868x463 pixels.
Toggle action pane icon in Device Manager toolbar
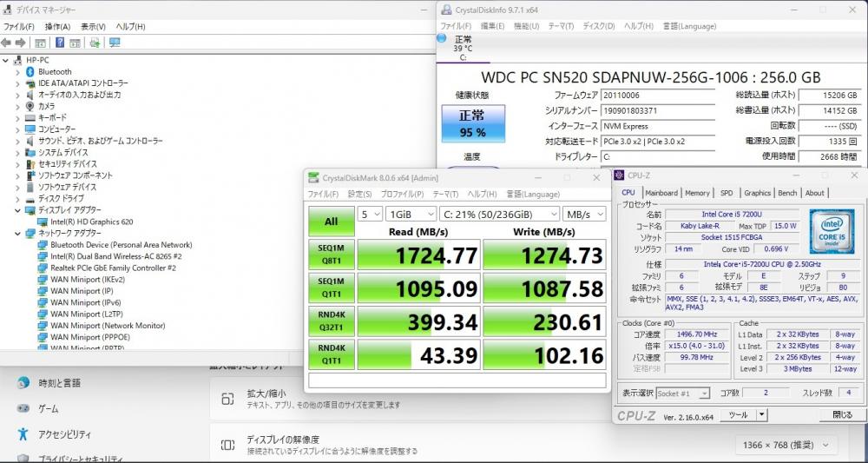click(75, 43)
